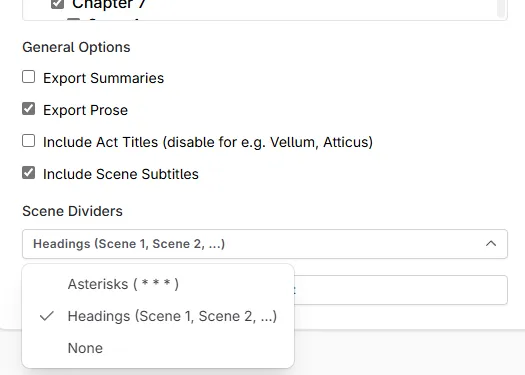Click the checkmark icon beside Headings option
525x375 pixels.
(x=47, y=316)
